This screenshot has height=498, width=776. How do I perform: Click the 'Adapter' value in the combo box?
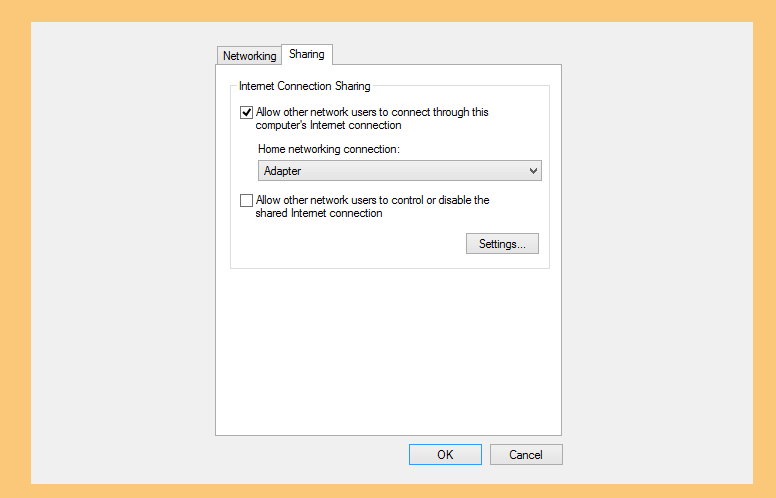[282, 171]
